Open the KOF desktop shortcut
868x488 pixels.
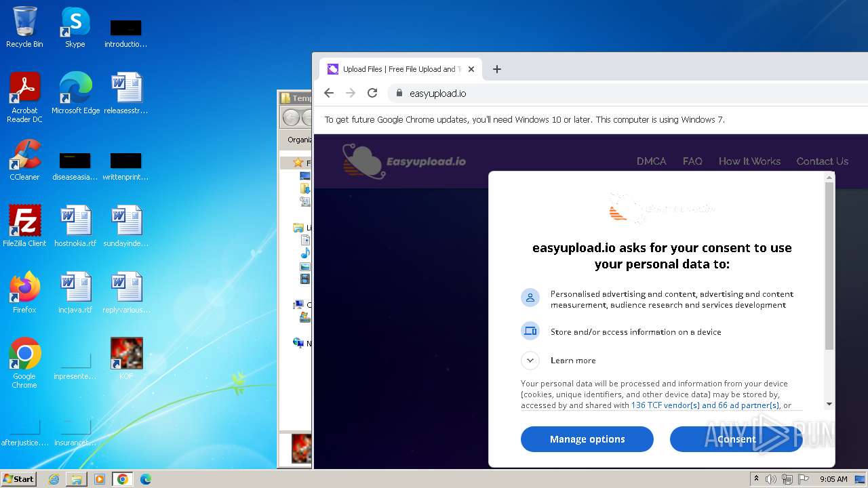point(127,359)
